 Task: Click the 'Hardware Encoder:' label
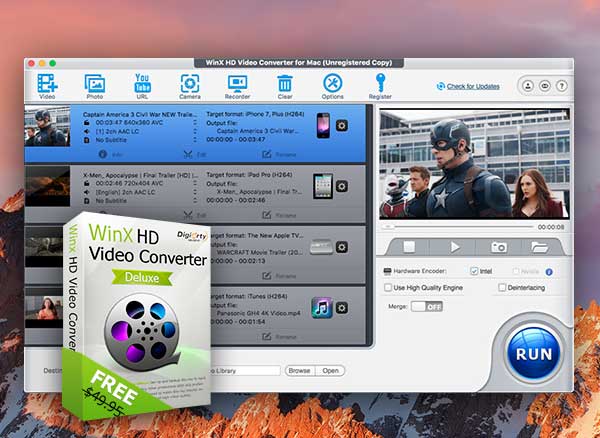click(x=420, y=271)
